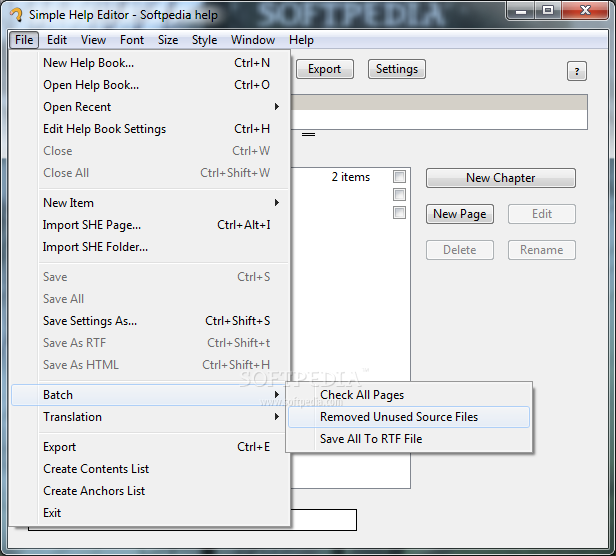Click the Settings button
Screen dimensions: 616x556
(397, 69)
